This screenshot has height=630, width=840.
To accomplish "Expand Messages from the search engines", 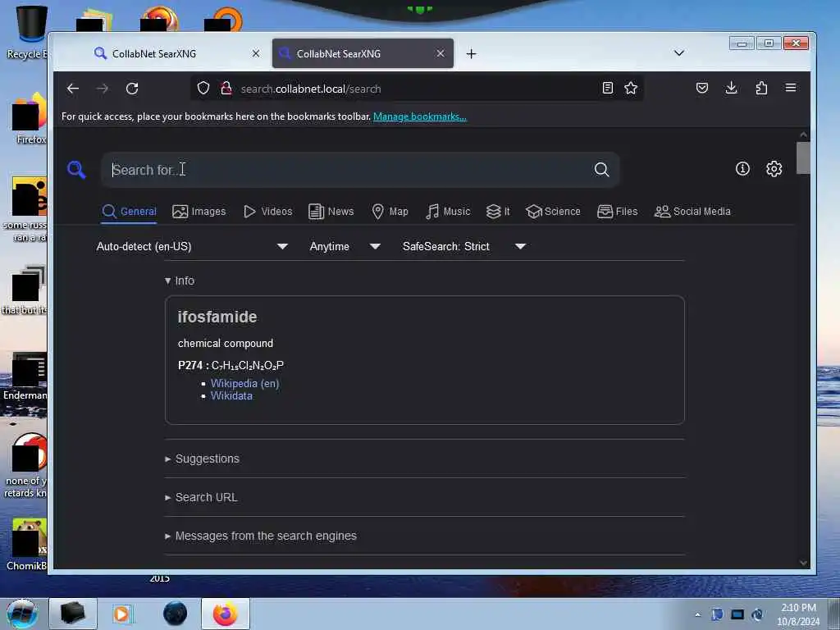I will click(260, 536).
